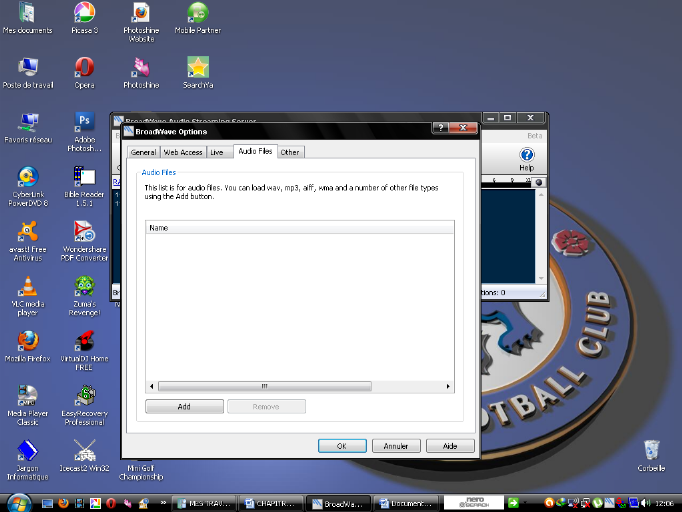Viewport: 682px width, 512px height.
Task: Click the list's right scroll arrow
Action: [448, 386]
